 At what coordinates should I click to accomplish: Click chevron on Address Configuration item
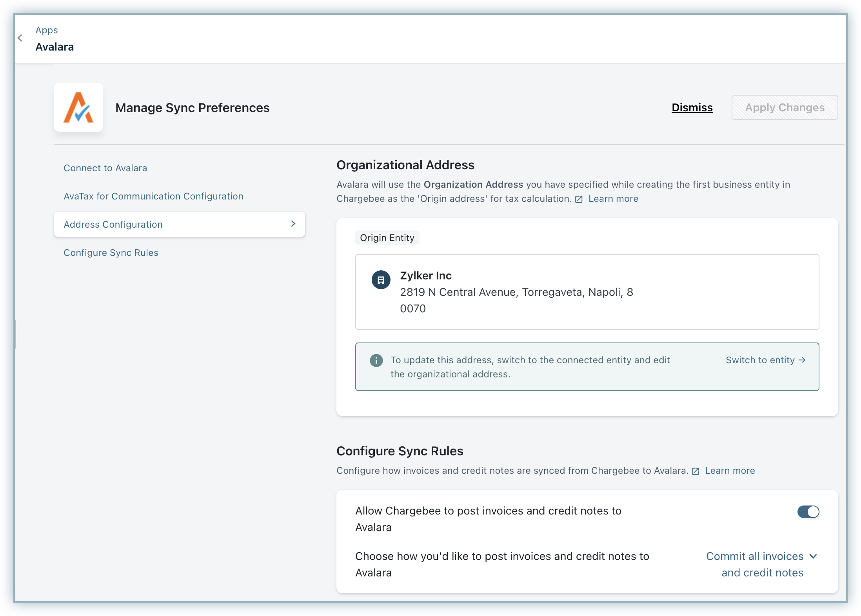293,223
